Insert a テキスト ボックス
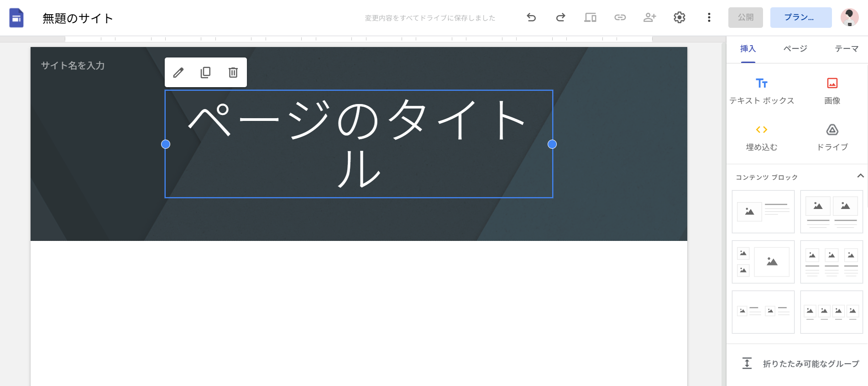Viewport: 868px width, 386px height. point(762,91)
